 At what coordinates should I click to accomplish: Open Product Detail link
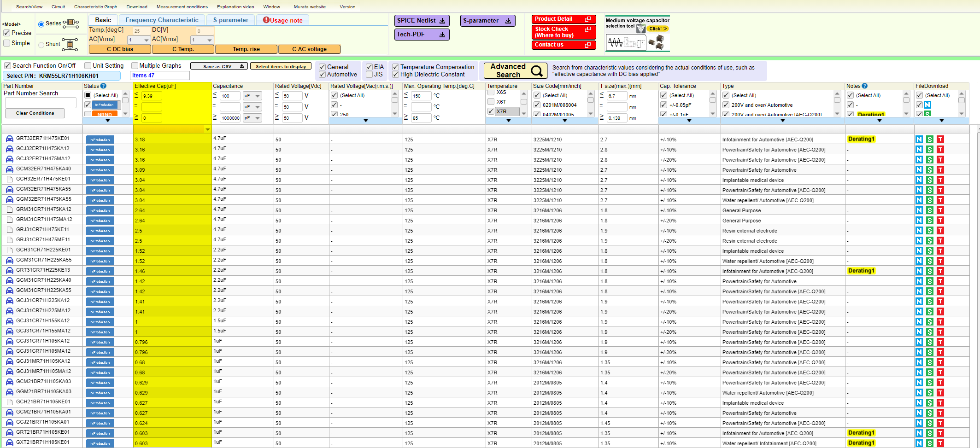coord(563,19)
